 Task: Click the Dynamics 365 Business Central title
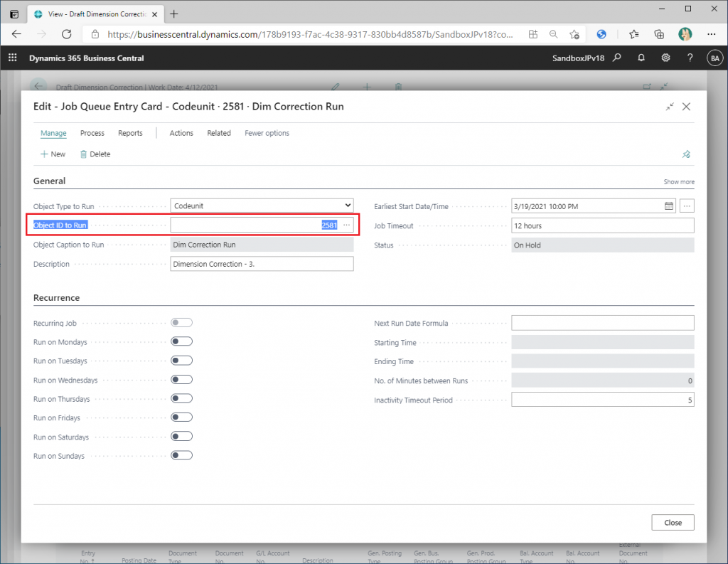86,58
